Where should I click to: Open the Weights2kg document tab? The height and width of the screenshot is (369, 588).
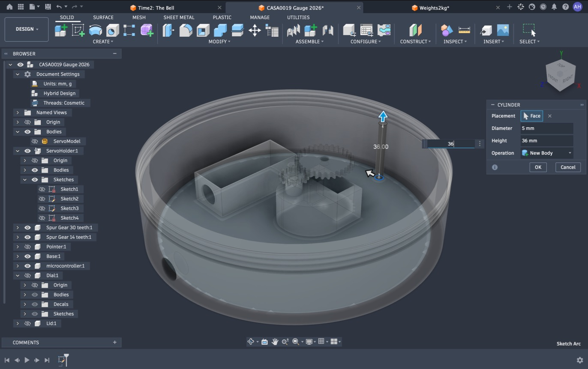pyautogui.click(x=434, y=8)
